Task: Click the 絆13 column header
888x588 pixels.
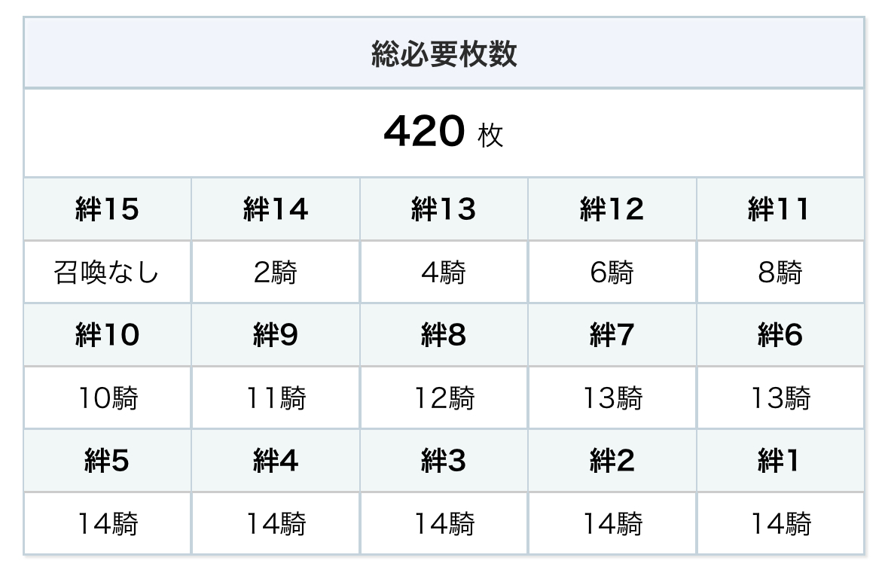Action: click(x=444, y=209)
